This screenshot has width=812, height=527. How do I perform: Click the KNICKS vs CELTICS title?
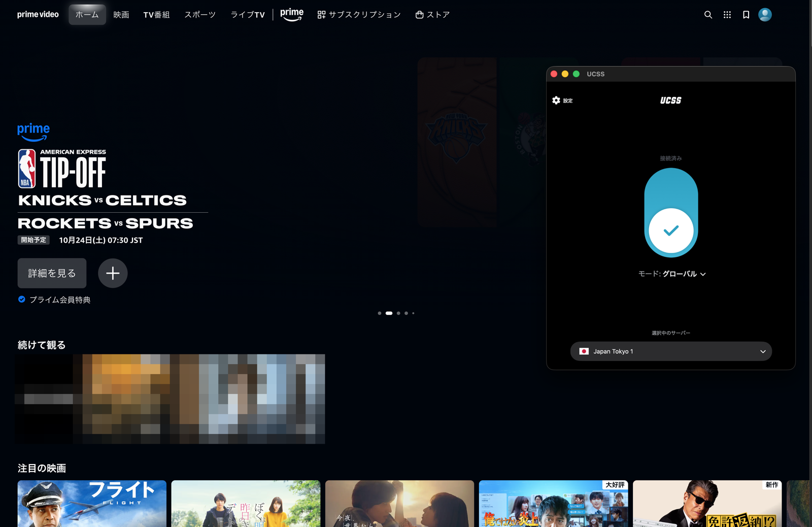pos(102,200)
